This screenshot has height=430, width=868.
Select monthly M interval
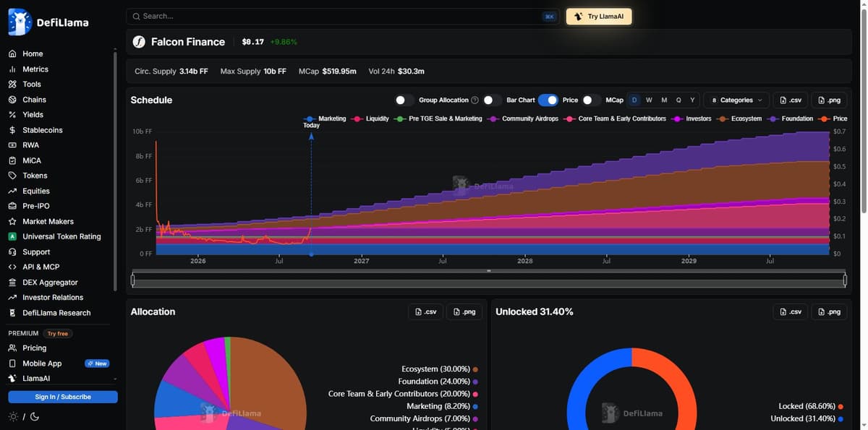(x=664, y=100)
